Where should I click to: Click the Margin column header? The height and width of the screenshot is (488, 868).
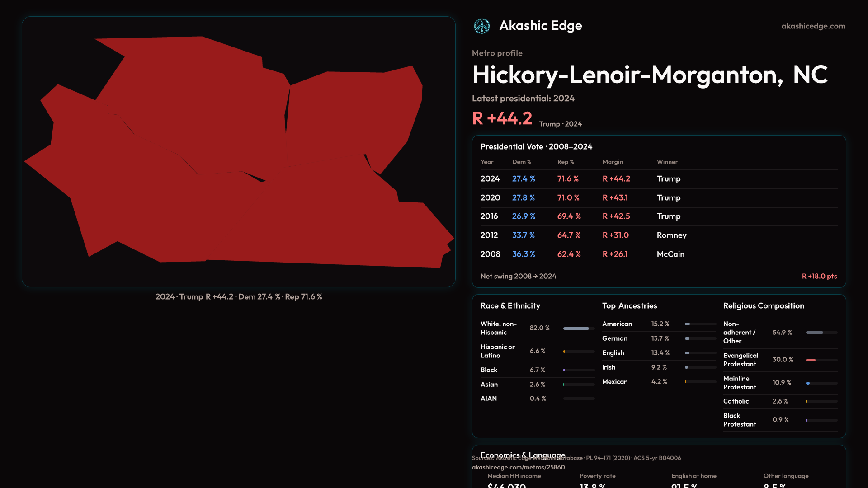pyautogui.click(x=613, y=162)
